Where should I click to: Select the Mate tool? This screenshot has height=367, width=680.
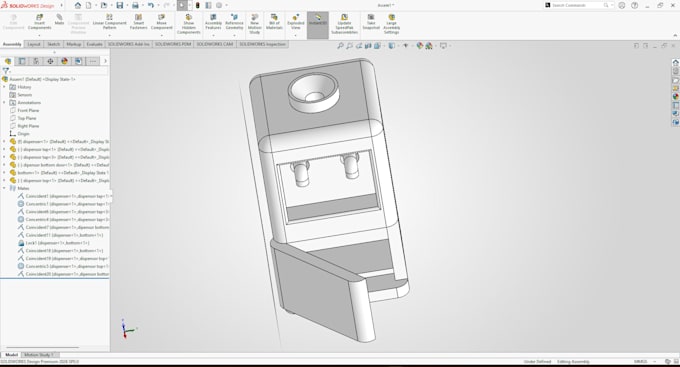[x=59, y=20]
